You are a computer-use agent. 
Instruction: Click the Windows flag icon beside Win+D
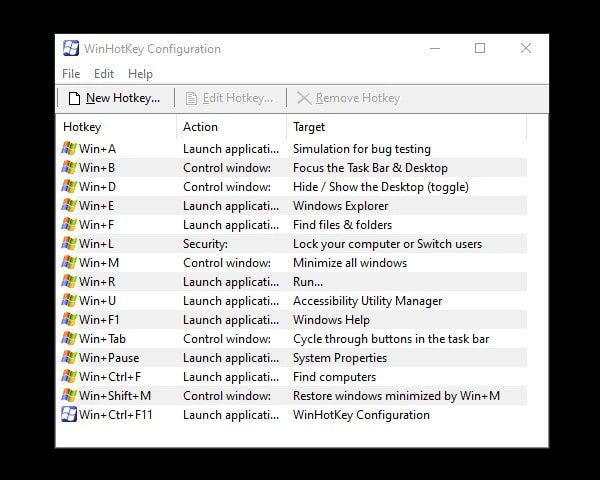69,186
